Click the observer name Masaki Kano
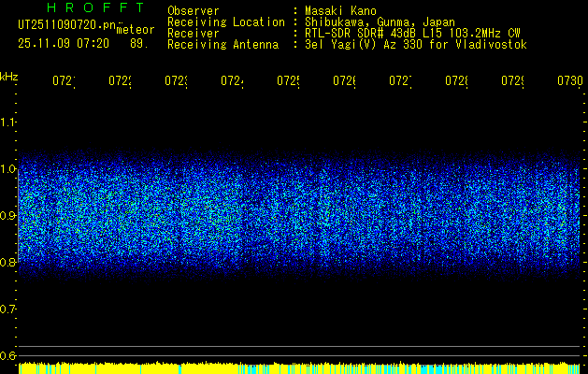The image size is (588, 374). (x=340, y=10)
